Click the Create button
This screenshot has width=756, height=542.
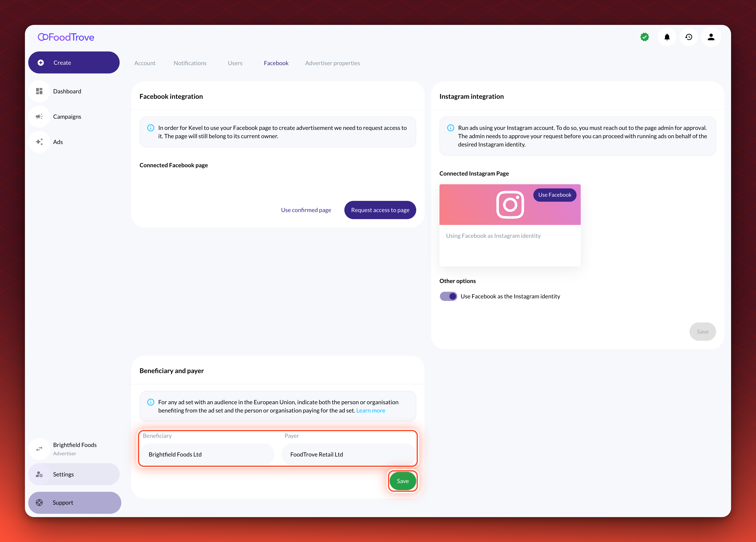(74, 63)
